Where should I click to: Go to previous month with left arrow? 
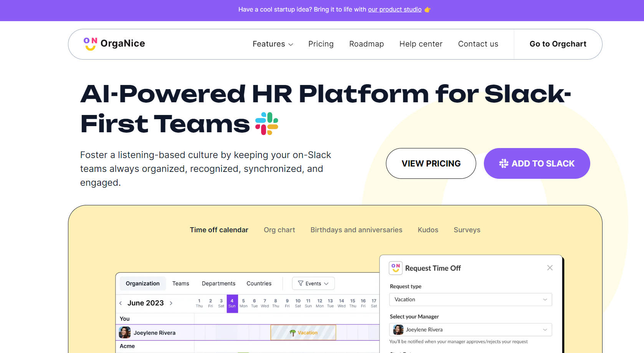121,303
